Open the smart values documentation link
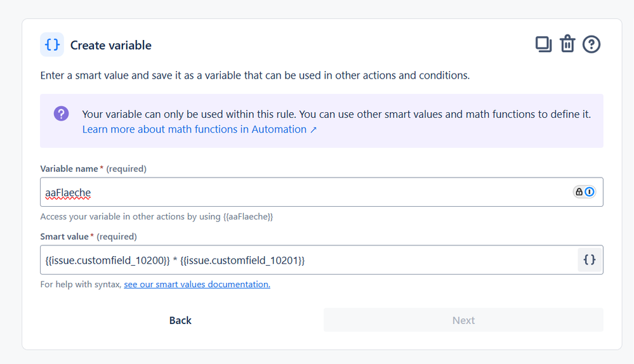The width and height of the screenshot is (634, 364). [x=197, y=284]
